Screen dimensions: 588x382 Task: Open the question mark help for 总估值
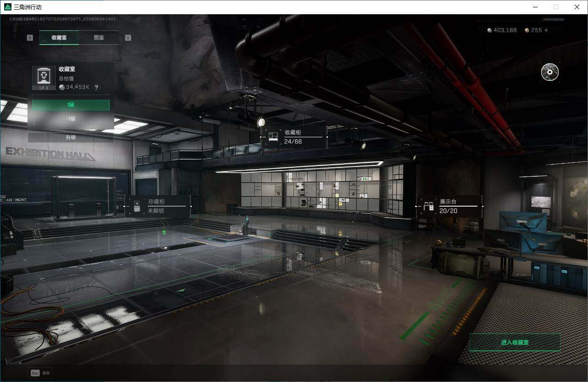[x=96, y=87]
